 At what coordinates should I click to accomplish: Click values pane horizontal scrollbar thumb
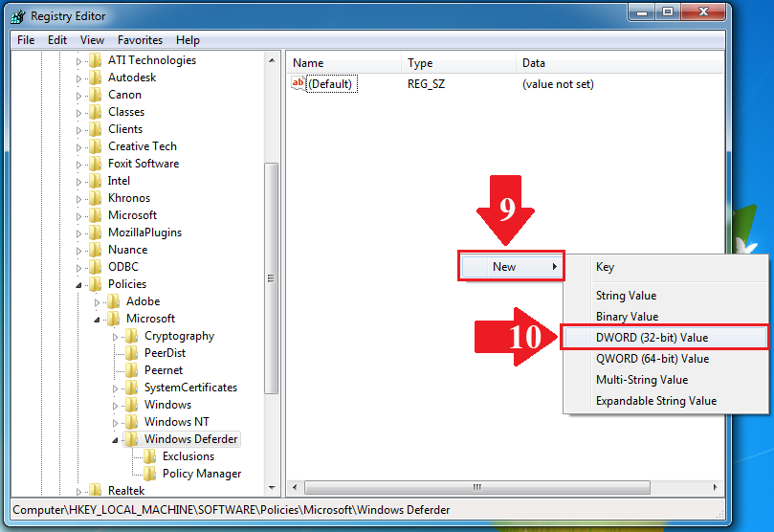(476, 488)
